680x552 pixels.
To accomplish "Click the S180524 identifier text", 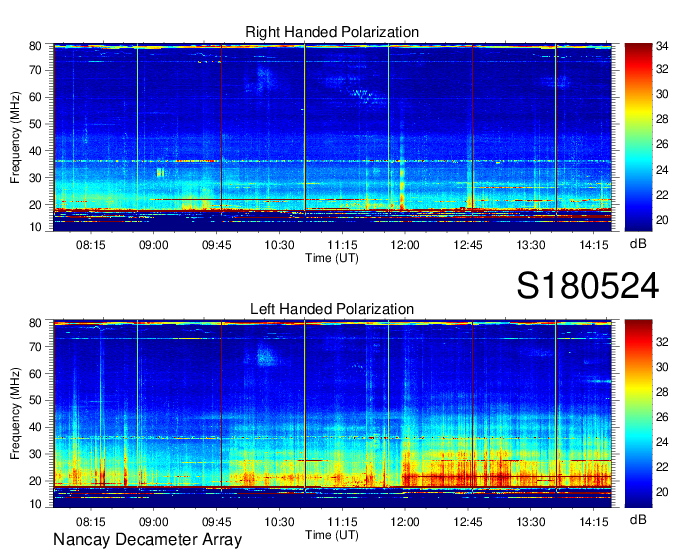I will coord(588,286).
